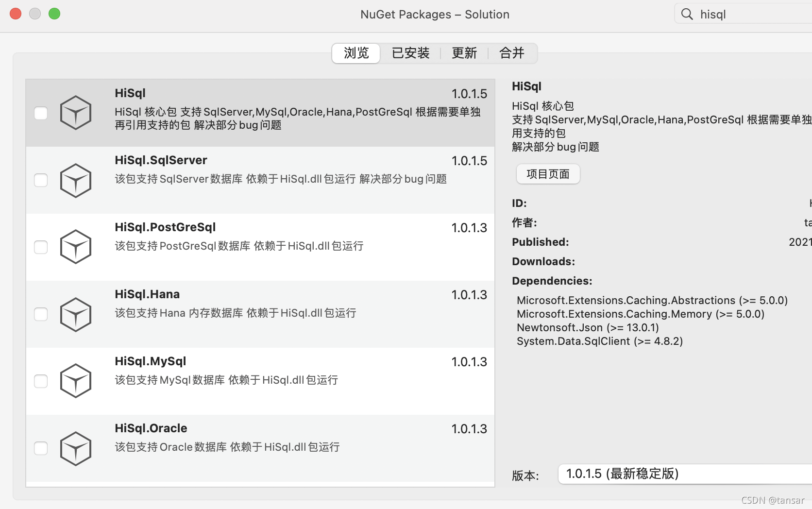The height and width of the screenshot is (509, 812).
Task: Click the HiSql.Hana package cube icon
Action: [76, 314]
